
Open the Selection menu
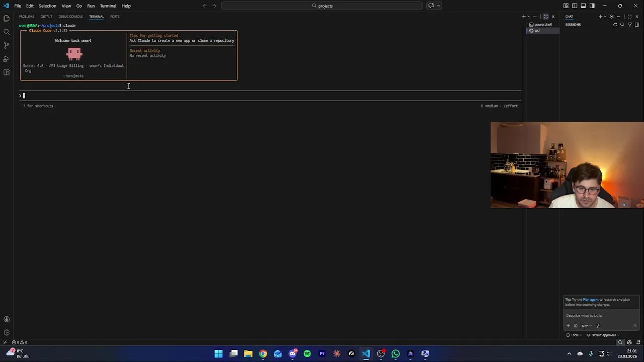48,6
